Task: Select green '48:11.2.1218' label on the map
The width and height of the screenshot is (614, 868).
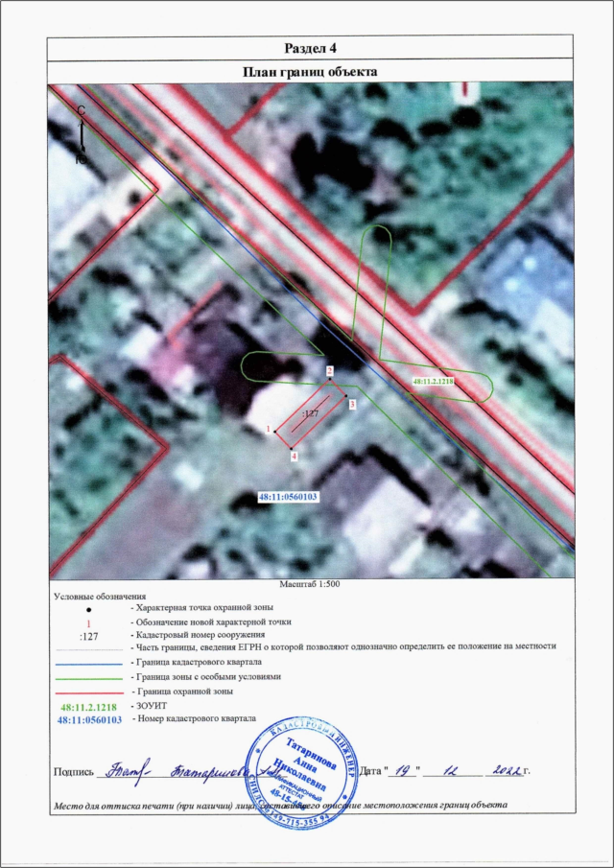Action: pos(434,382)
